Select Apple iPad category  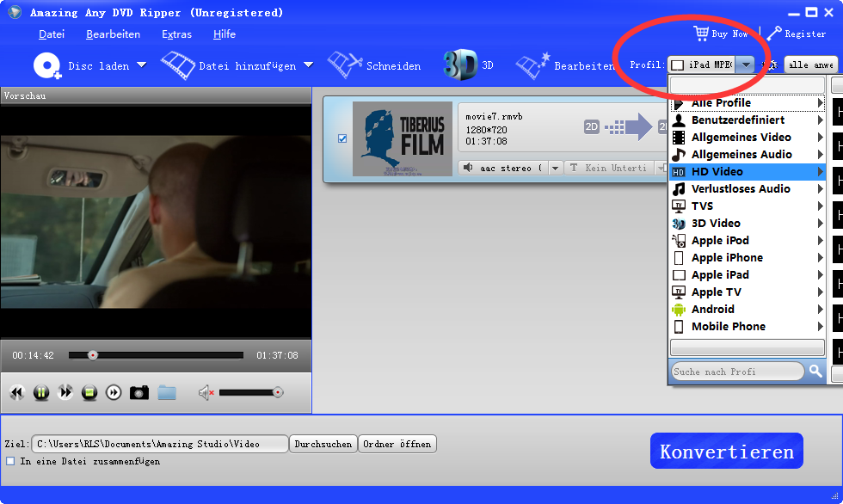748,274
